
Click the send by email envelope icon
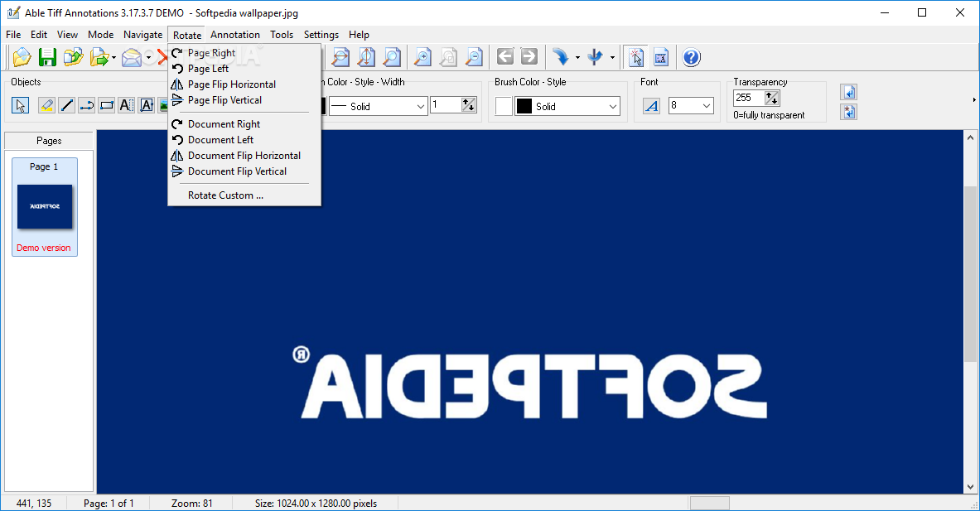[131, 57]
